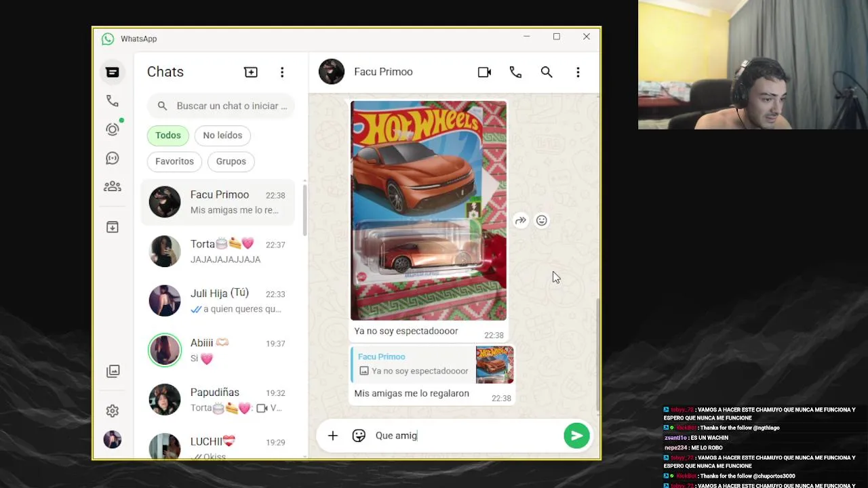
Task: Click the 'Mis amigas me lo regalaron' message
Action: [412, 393]
